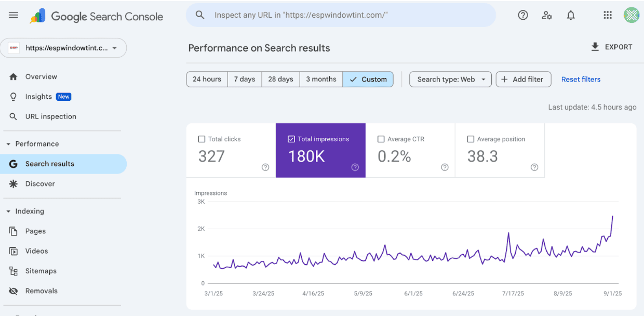
Task: Open the Google apps grid
Action: [608, 16]
